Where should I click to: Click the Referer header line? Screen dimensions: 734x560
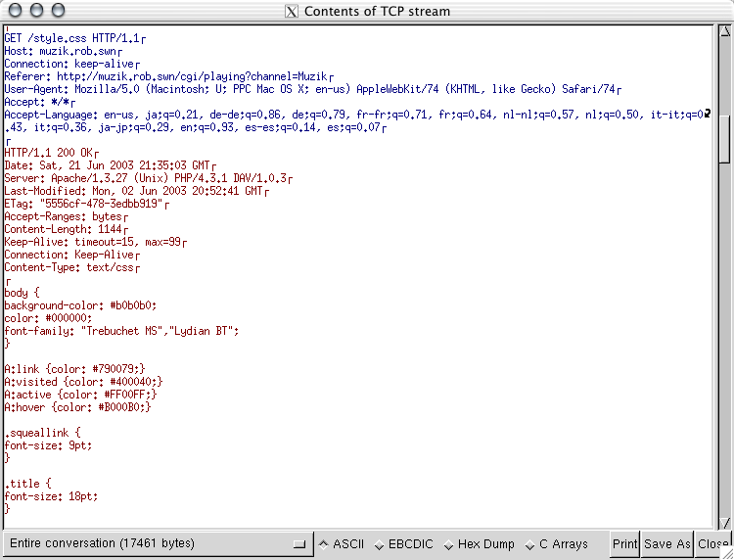[x=168, y=76]
